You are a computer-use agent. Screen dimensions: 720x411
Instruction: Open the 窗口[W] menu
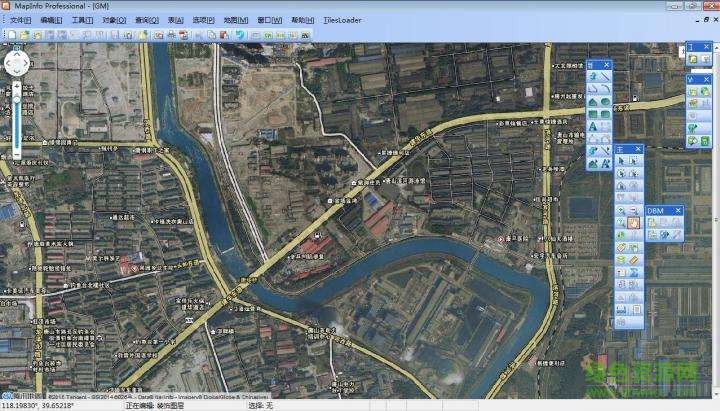click(270, 20)
